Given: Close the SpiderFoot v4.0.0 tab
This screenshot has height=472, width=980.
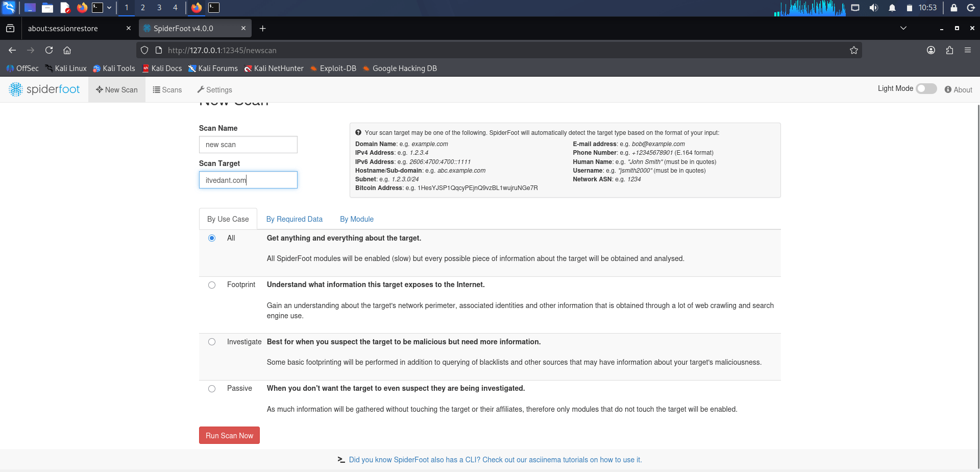Looking at the screenshot, I should tap(243, 29).
